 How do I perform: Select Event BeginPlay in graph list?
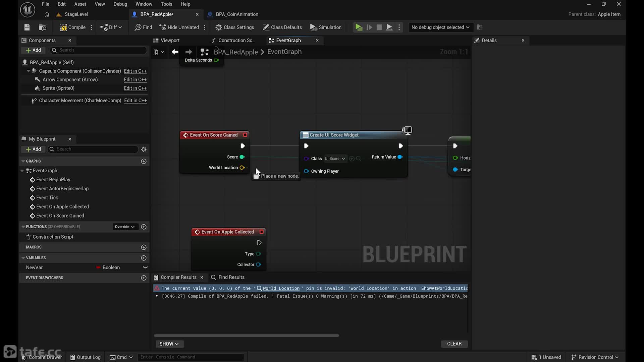pos(53,180)
